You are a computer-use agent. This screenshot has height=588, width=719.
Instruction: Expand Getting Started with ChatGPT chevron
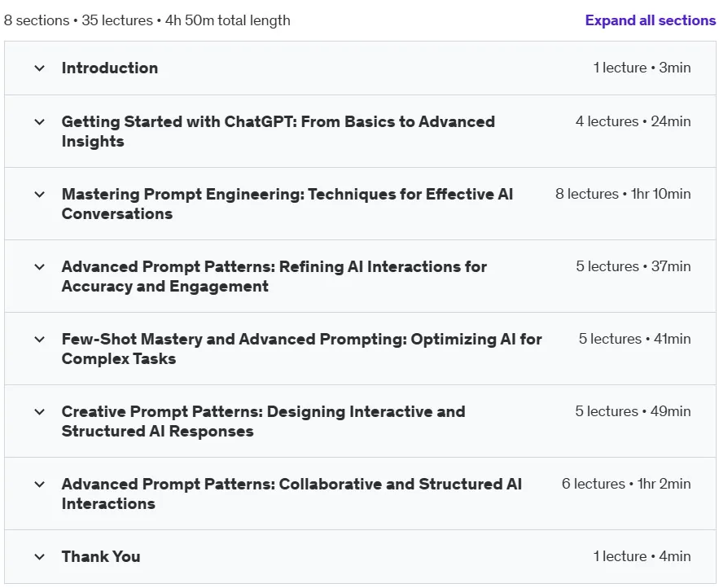pos(40,122)
